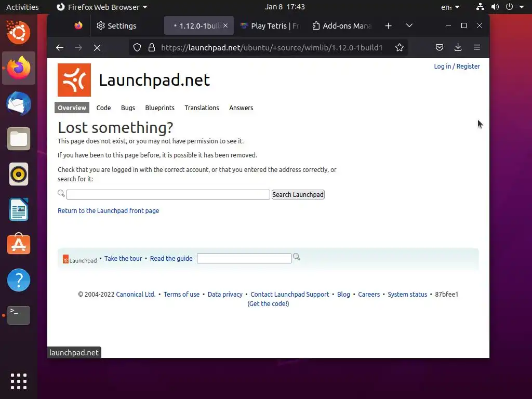Click the Search Launchpad button

click(298, 195)
